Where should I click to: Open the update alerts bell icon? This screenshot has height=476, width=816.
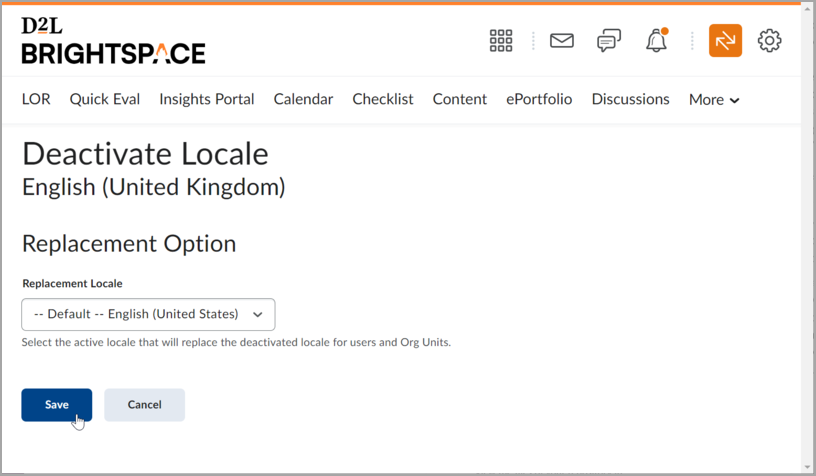pyautogui.click(x=657, y=40)
